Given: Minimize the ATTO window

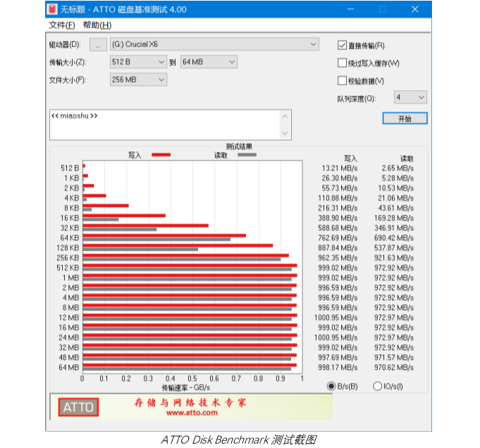Looking at the screenshot, I should click(x=350, y=9).
